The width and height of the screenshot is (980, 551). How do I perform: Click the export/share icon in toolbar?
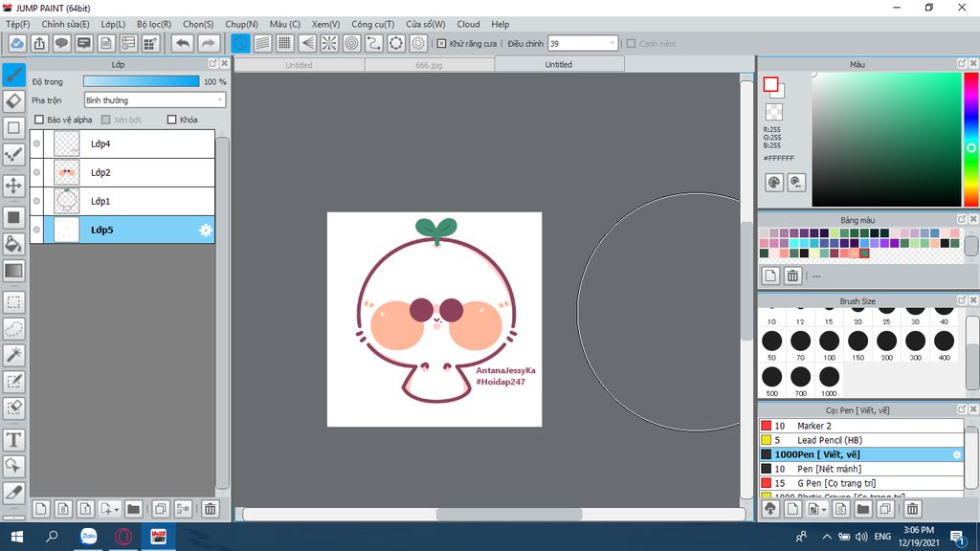click(39, 43)
